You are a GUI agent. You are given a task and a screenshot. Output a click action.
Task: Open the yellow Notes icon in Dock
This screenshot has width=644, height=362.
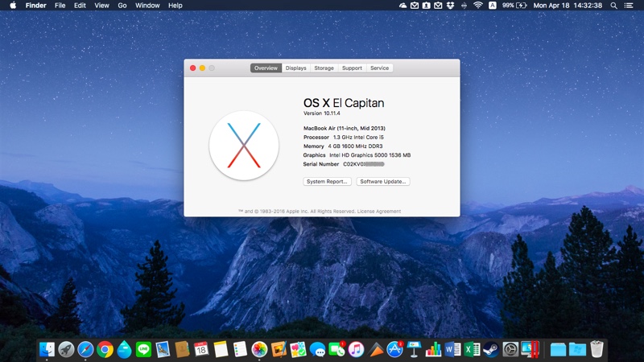pyautogui.click(x=221, y=350)
